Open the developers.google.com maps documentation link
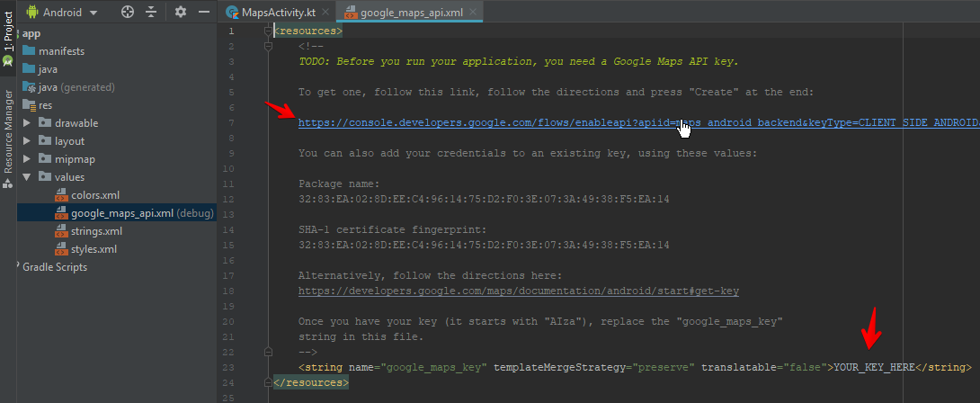This screenshot has width=980, height=403. point(519,291)
